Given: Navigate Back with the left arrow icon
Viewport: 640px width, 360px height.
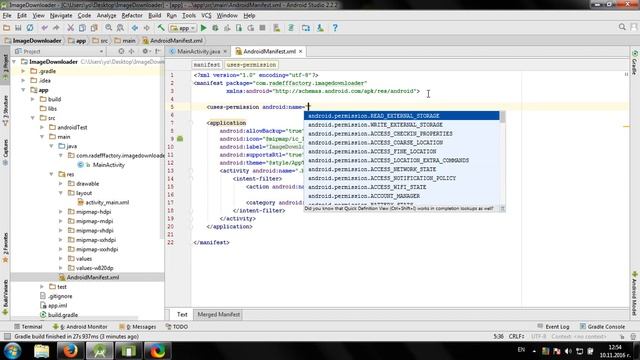Looking at the screenshot, I should click(135, 28).
